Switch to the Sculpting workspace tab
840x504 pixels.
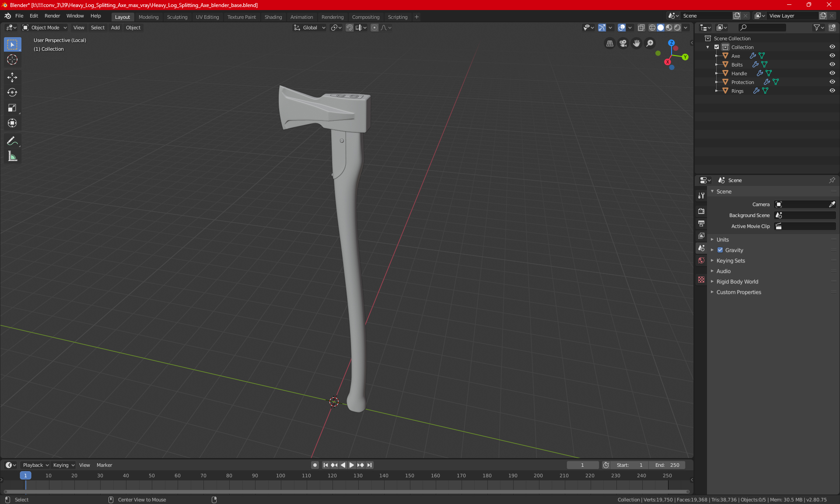[177, 17]
